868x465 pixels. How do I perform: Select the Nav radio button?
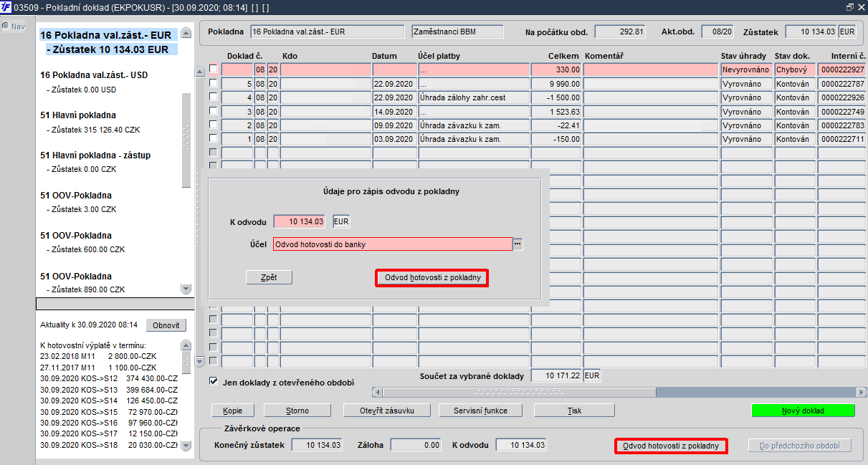click(5, 27)
